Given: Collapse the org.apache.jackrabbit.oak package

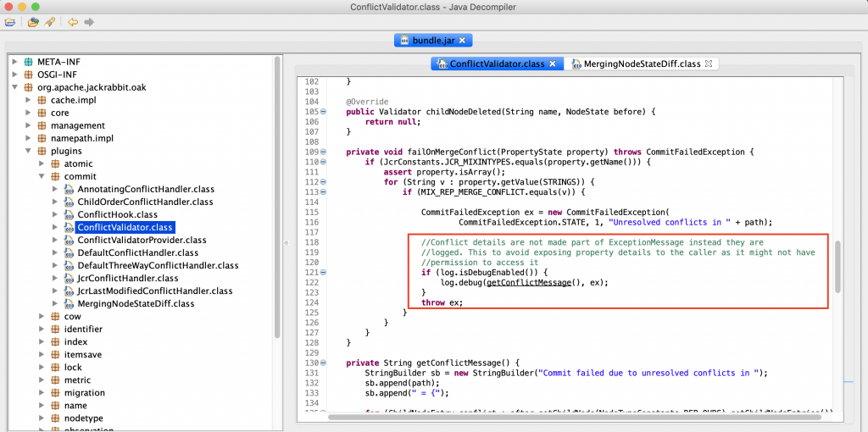Looking at the screenshot, I should 14,87.
